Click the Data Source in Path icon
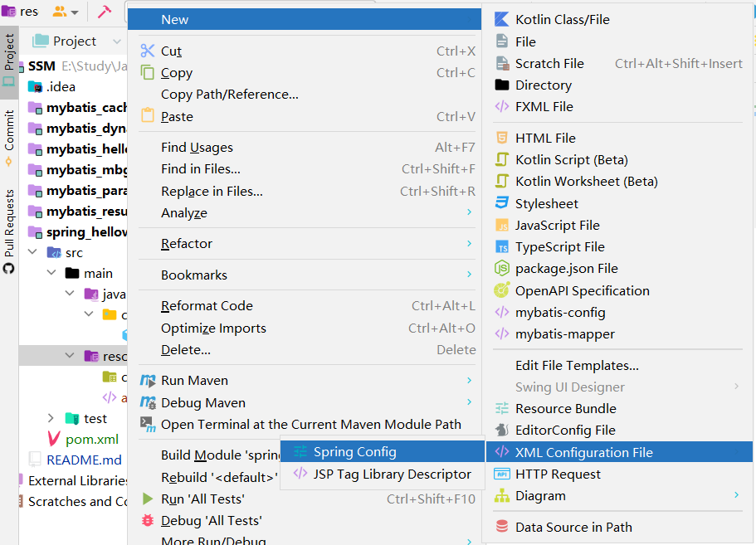Screen dimensions: 756x545 (x=502, y=527)
